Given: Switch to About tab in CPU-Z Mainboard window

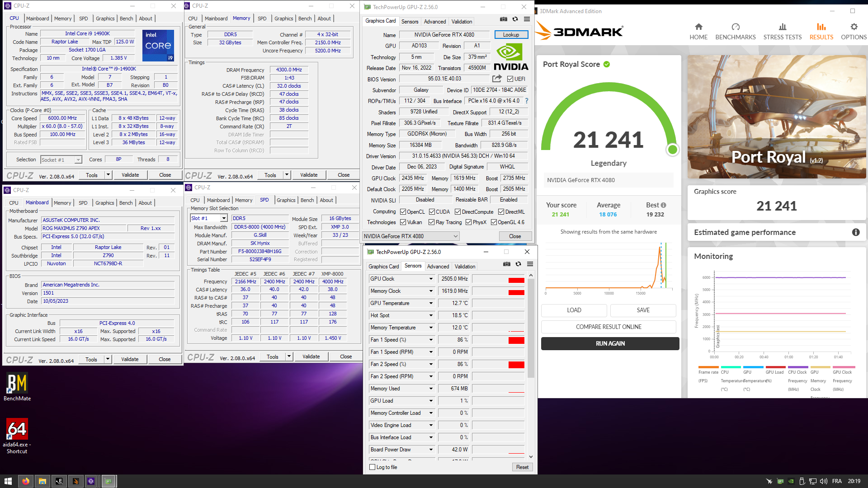Looking at the screenshot, I should [145, 203].
